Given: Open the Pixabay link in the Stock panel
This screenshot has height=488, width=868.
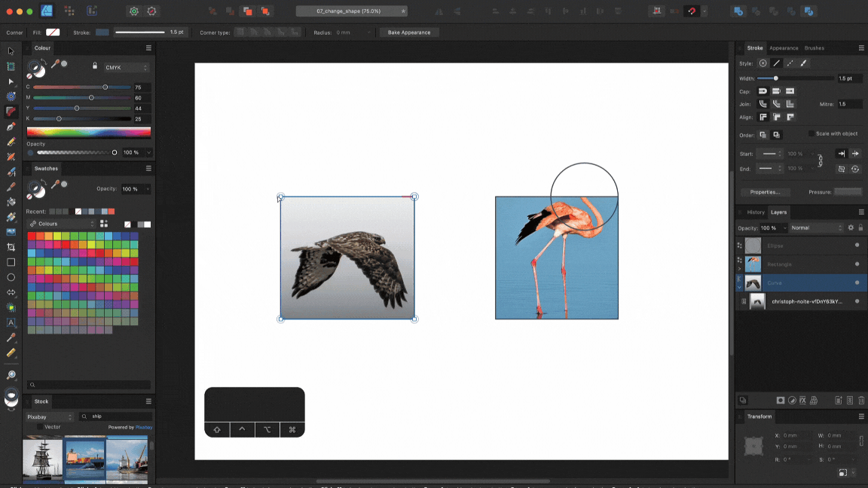Looking at the screenshot, I should tap(144, 427).
